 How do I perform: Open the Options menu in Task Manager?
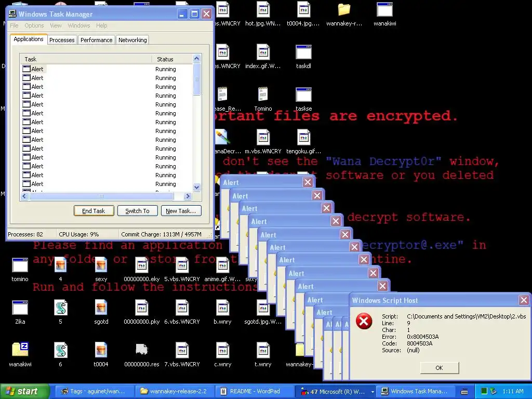(34, 25)
